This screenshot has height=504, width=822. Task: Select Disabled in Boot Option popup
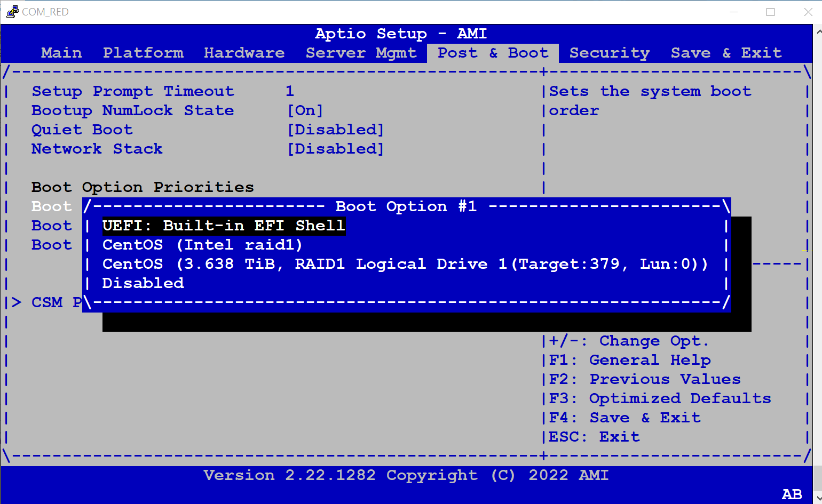click(x=143, y=283)
